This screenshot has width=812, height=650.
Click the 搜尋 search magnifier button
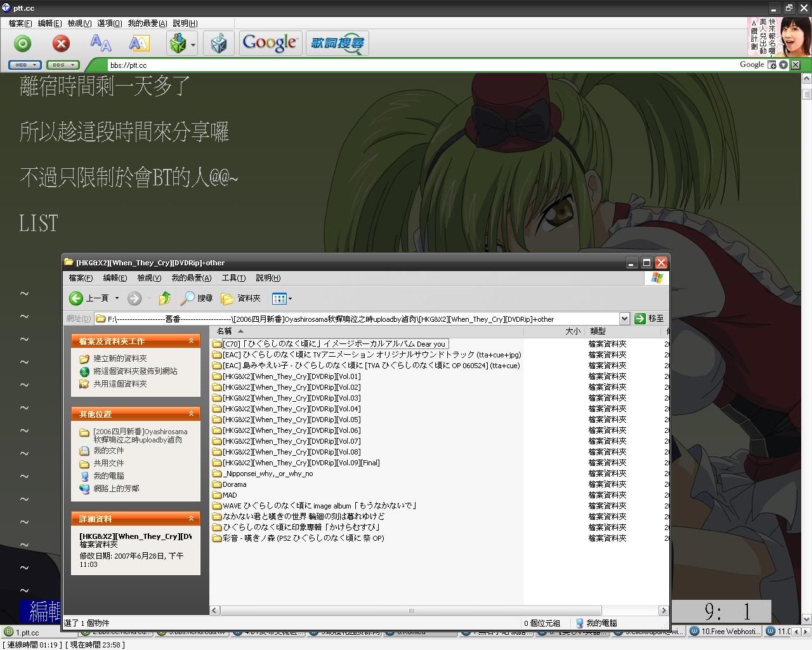point(197,298)
